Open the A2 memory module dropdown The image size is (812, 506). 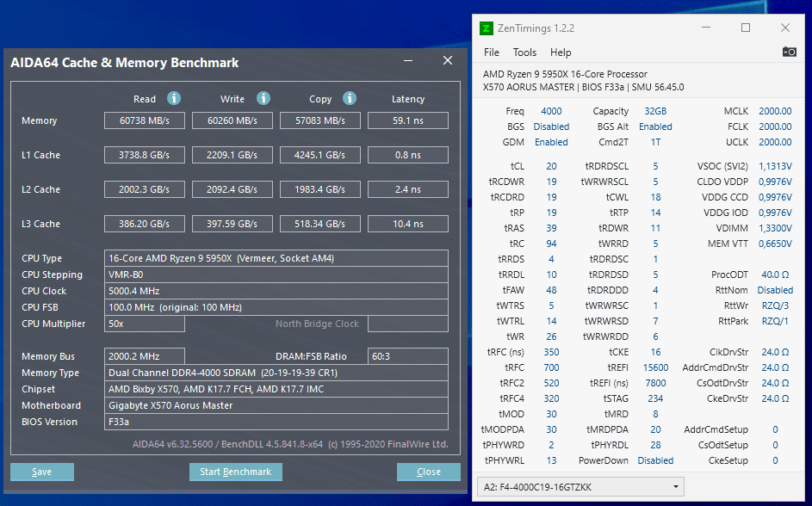[x=580, y=487]
